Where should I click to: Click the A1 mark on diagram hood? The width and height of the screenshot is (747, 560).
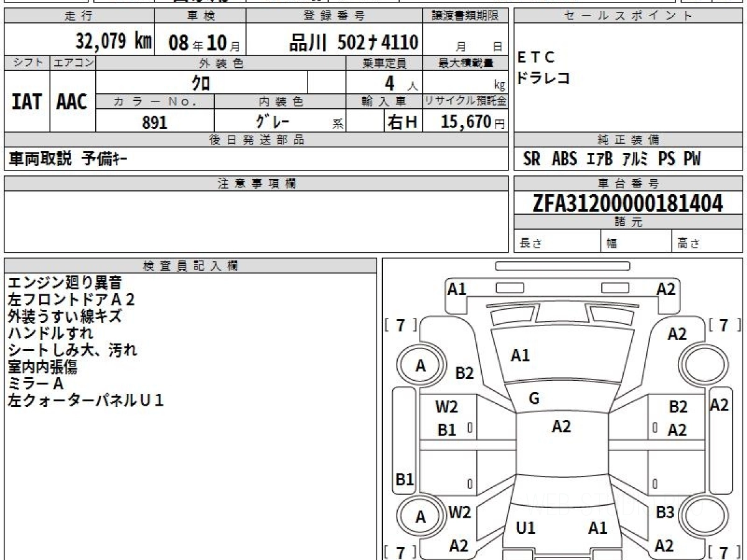point(520,356)
